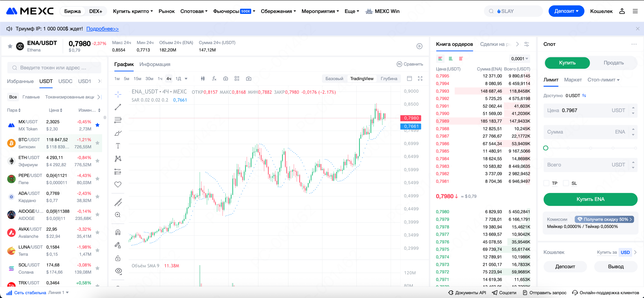Open the Рынок menu item
644x298 pixels.
pyautogui.click(x=167, y=11)
